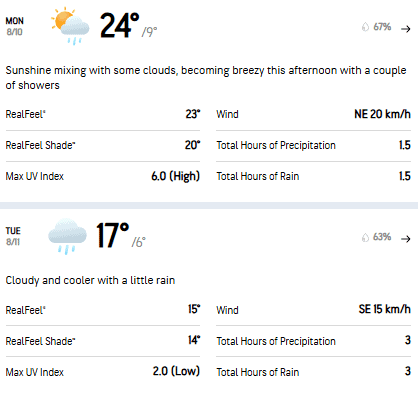This screenshot has width=418, height=396.
Task: Click Tuesday's Total Hours of Precipitation row
Action: tap(313, 341)
